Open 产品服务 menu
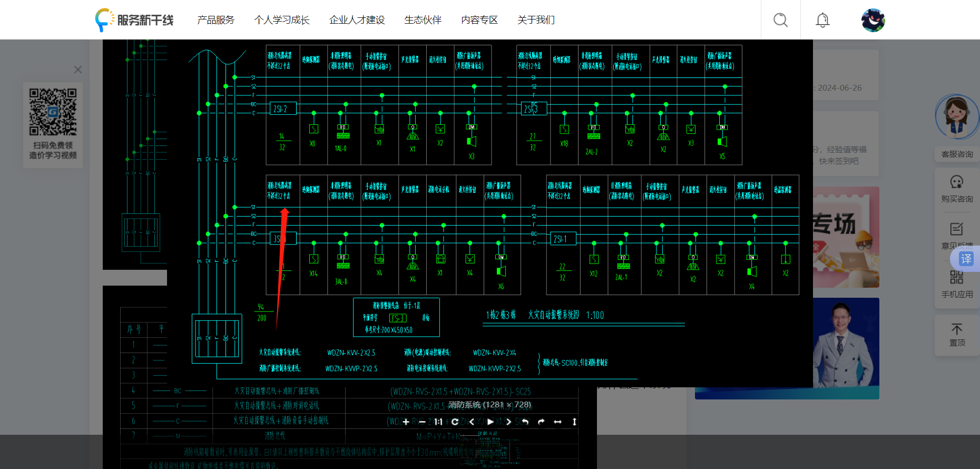The width and height of the screenshot is (980, 469). click(x=216, y=20)
